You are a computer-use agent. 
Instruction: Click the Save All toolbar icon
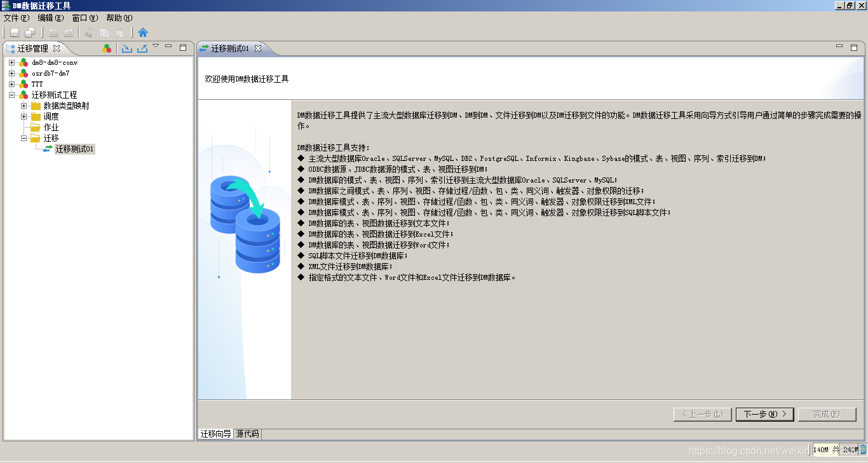[x=30, y=32]
